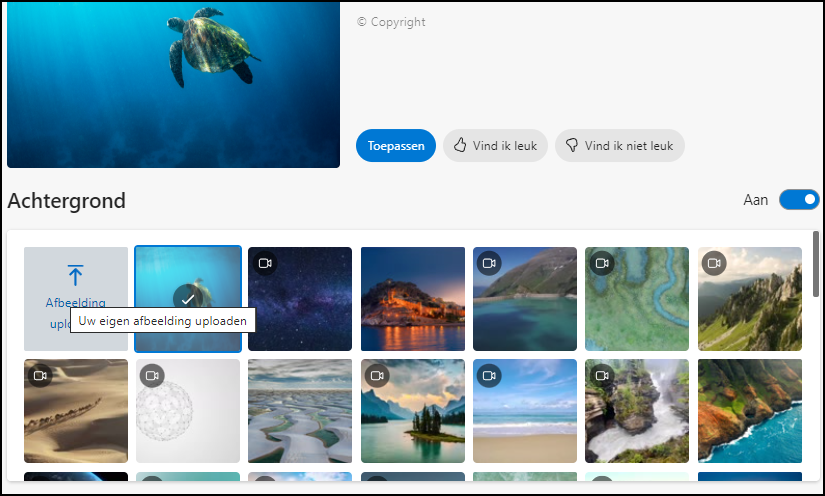Click the Vind ik niet leuk button
This screenshot has height=496, width=825.
[x=620, y=146]
